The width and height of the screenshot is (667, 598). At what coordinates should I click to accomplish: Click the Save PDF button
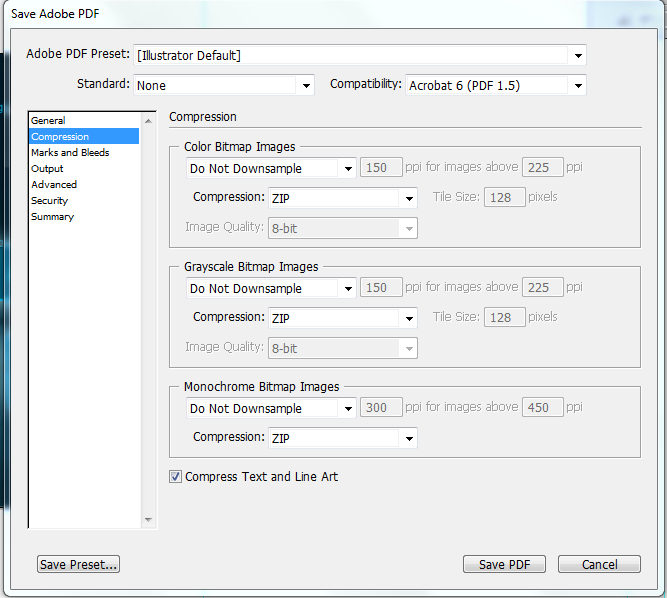tap(504, 564)
